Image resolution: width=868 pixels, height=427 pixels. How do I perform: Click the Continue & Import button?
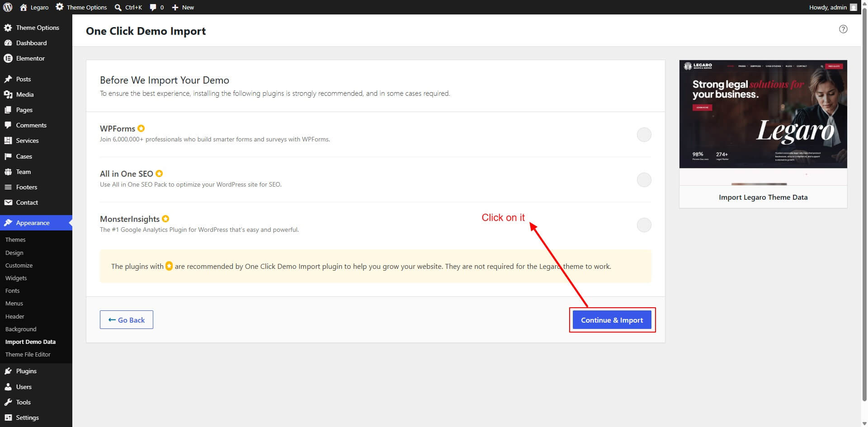[x=612, y=320]
